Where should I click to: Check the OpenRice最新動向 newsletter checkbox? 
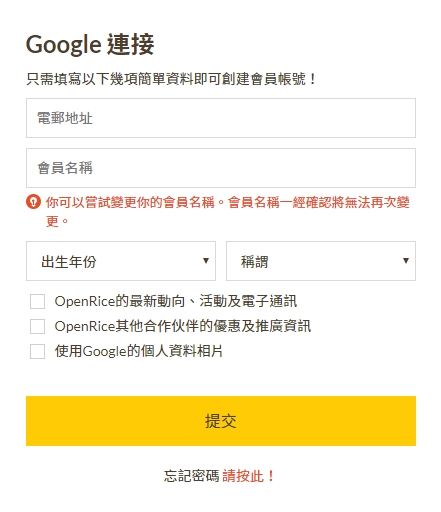(37, 301)
